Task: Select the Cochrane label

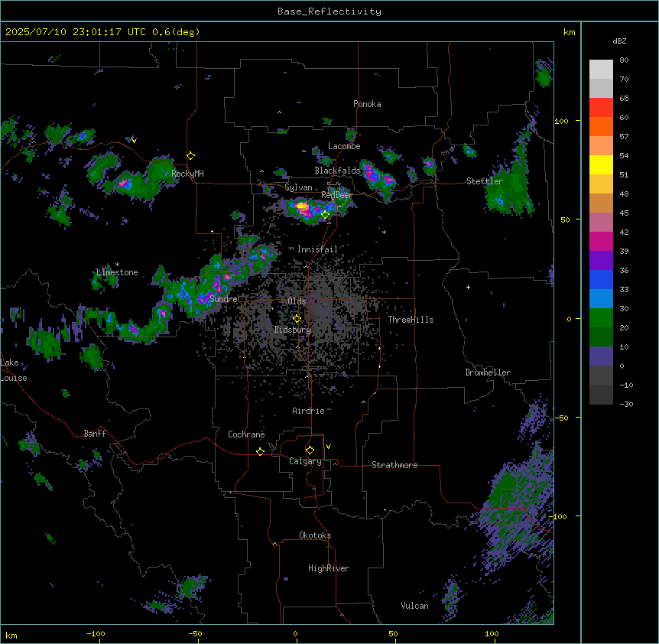Action: 246,434
